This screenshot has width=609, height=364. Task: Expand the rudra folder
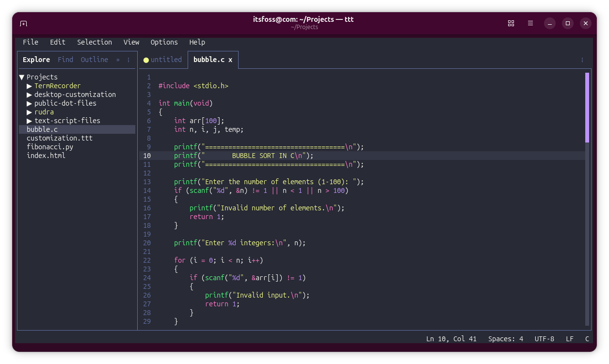pos(30,112)
